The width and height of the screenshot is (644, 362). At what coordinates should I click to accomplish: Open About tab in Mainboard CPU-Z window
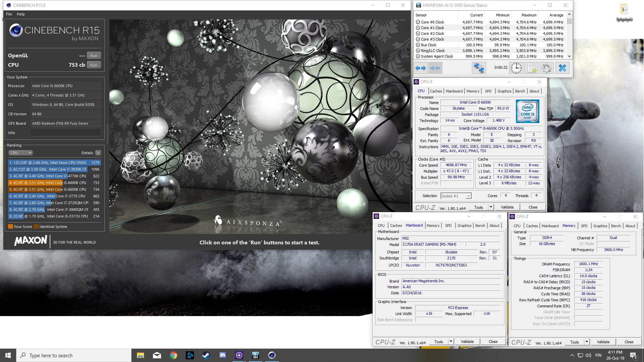[x=494, y=226]
